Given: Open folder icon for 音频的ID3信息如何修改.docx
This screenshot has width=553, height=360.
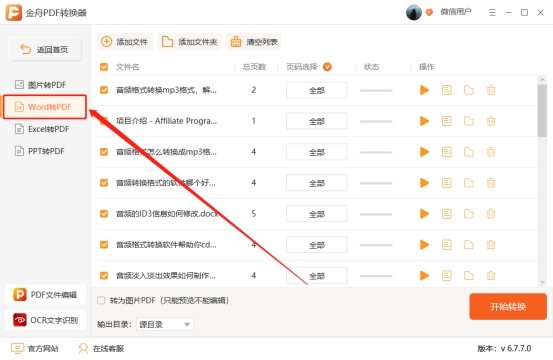Looking at the screenshot, I should 469,214.
